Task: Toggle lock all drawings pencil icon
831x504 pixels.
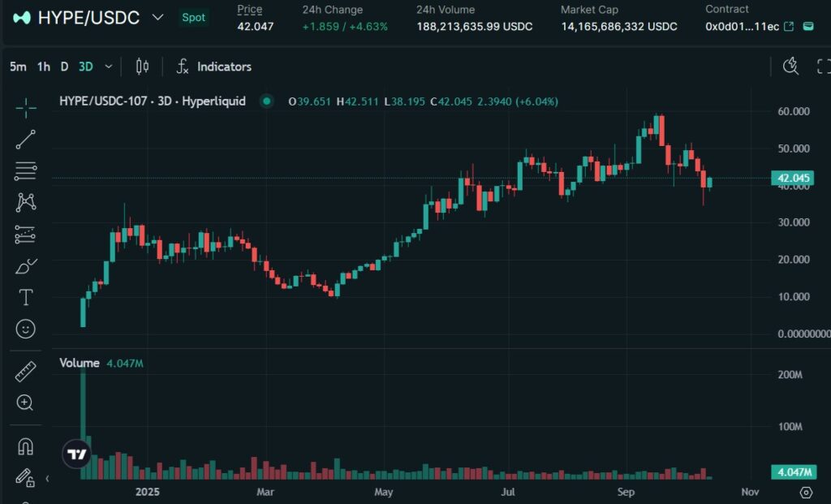Action: click(24, 477)
